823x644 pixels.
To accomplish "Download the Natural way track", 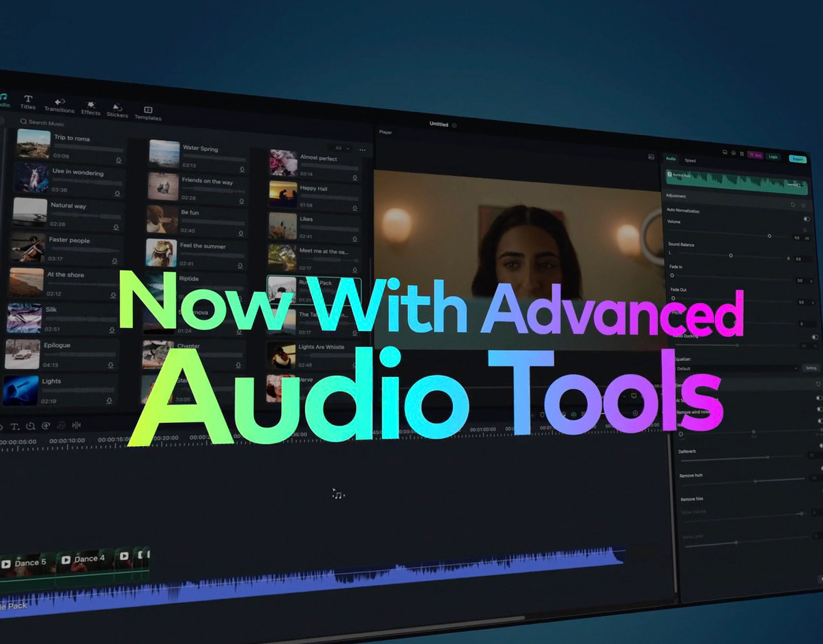I will coord(116,227).
